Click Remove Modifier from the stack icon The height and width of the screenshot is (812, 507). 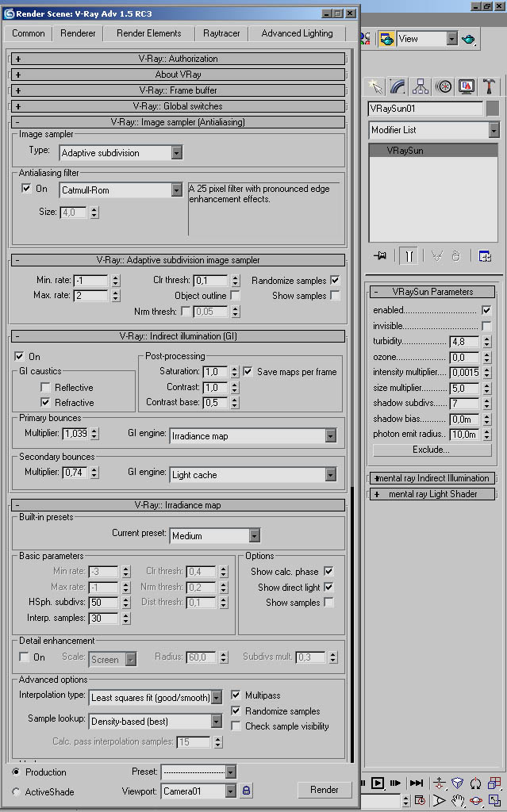pos(455,256)
